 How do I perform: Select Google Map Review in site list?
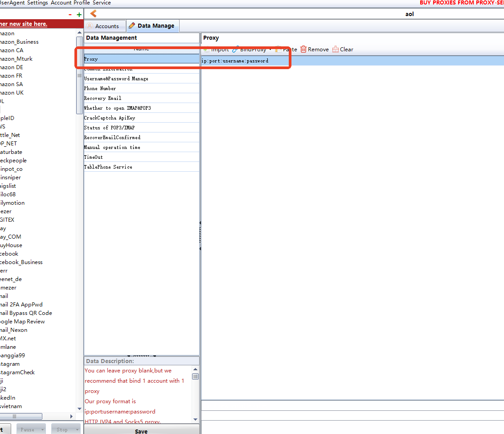pos(22,322)
